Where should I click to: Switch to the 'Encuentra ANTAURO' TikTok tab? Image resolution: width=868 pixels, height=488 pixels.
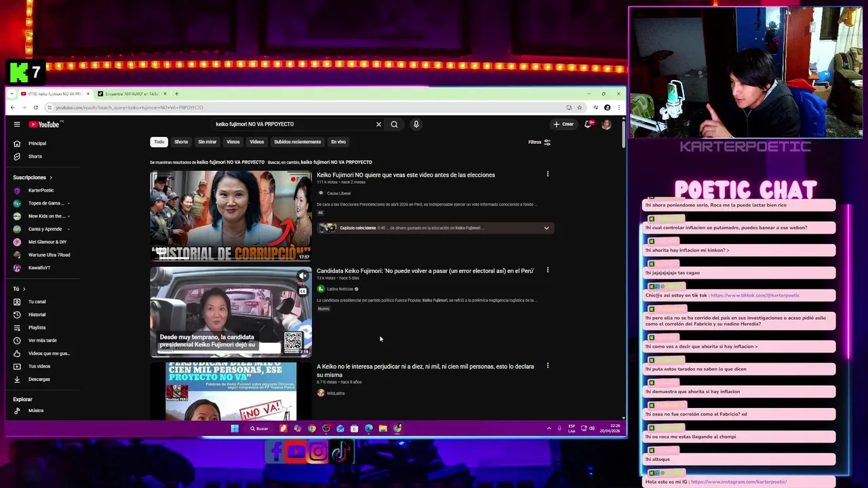click(132, 94)
